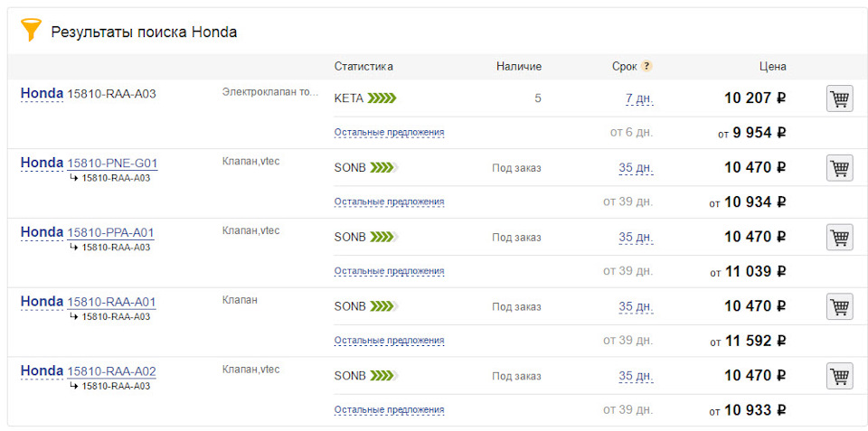This screenshot has height=431, width=868.
Task: Click the от 6 дн. term text
Action: [x=632, y=133]
